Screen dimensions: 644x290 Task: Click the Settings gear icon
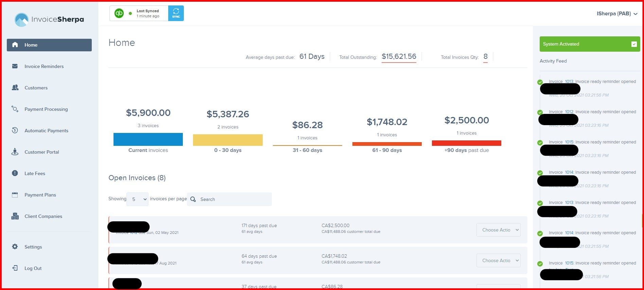[x=15, y=247]
